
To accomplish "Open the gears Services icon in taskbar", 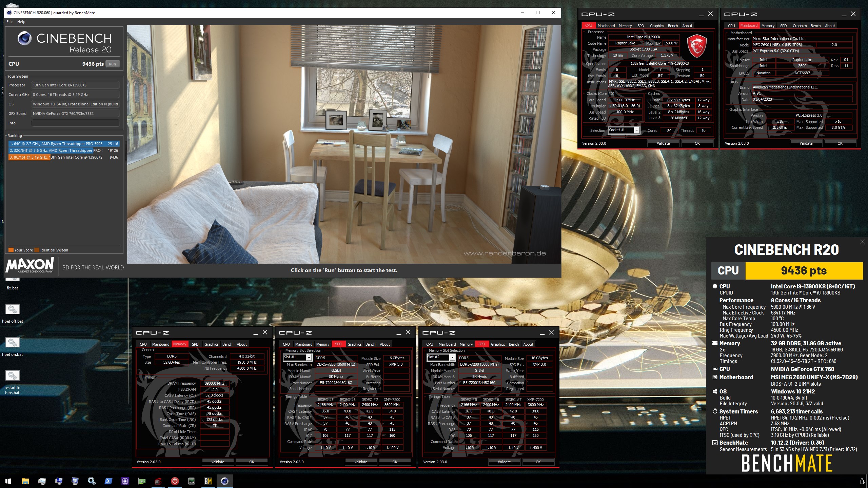I will (92, 481).
